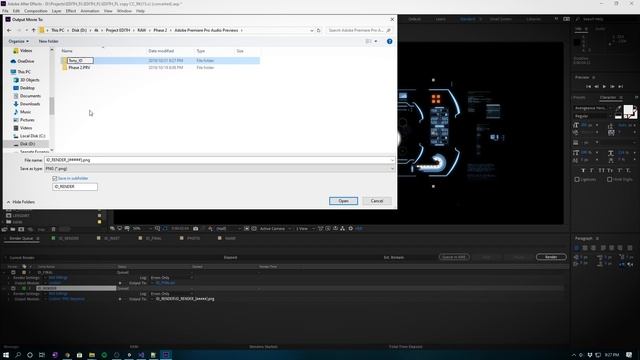This screenshot has width=640, height=360.
Task: Go up one folder level in dialog
Action: (x=33, y=30)
